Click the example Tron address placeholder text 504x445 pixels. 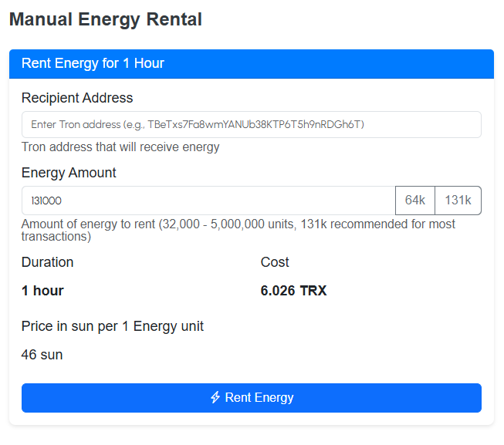coord(255,125)
